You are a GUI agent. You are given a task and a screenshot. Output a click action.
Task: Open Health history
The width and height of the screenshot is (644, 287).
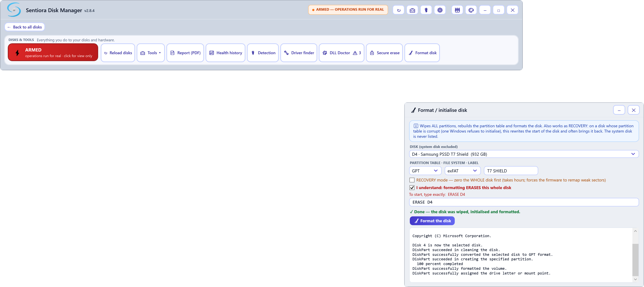(x=225, y=53)
